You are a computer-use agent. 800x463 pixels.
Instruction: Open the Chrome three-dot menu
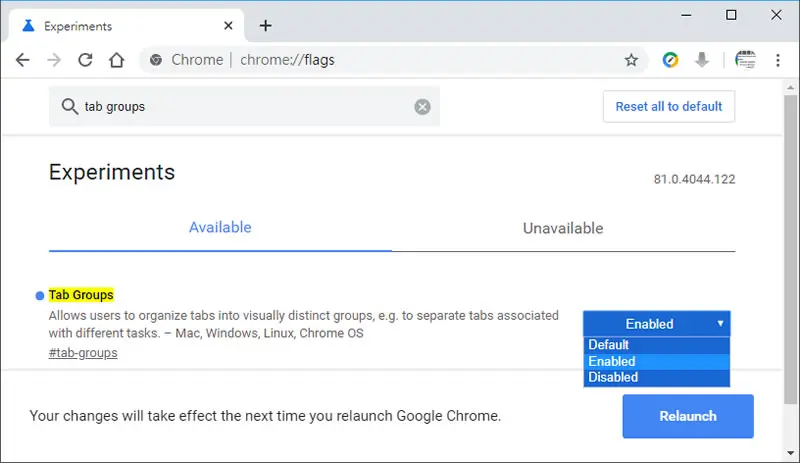tap(778, 60)
